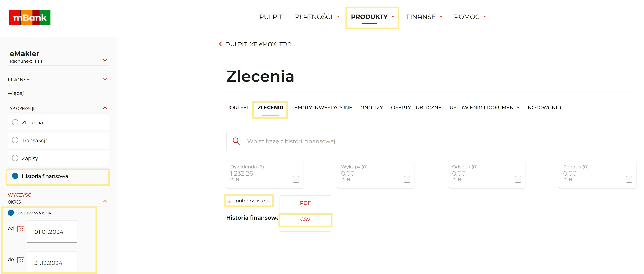Open the NOTOWANIA tab
The image size is (644, 274).
(544, 108)
